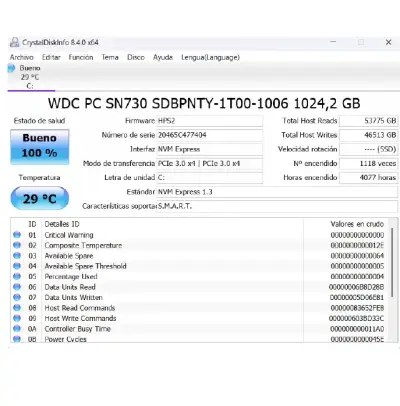Minimize the CrystalDiskInfo window
400x406 pixels.
point(333,42)
